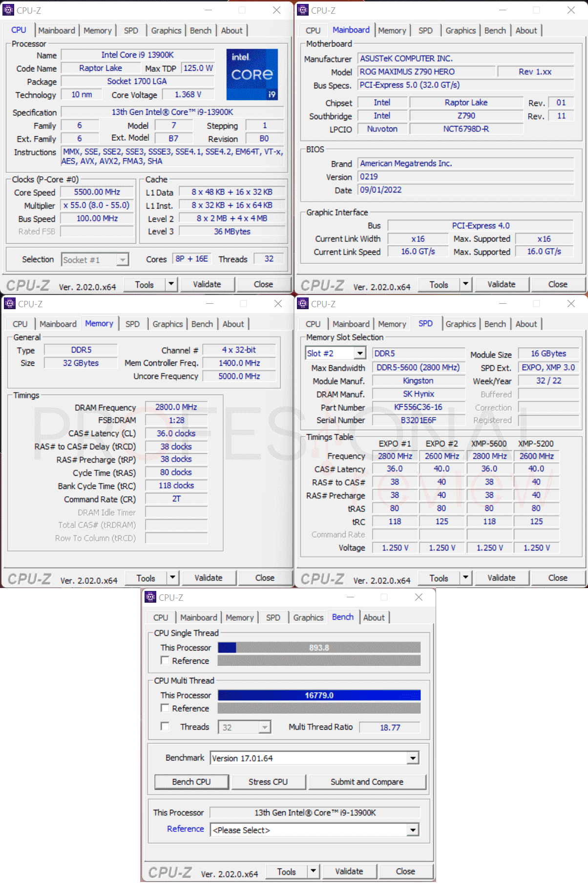
Task: Click the Stress CPU button
Action: coord(268,782)
